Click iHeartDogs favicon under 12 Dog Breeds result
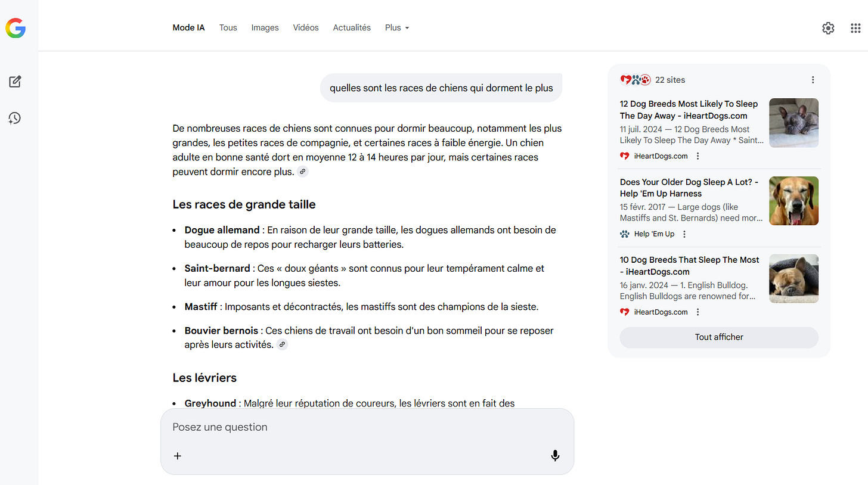The width and height of the screenshot is (868, 485). coord(625,156)
